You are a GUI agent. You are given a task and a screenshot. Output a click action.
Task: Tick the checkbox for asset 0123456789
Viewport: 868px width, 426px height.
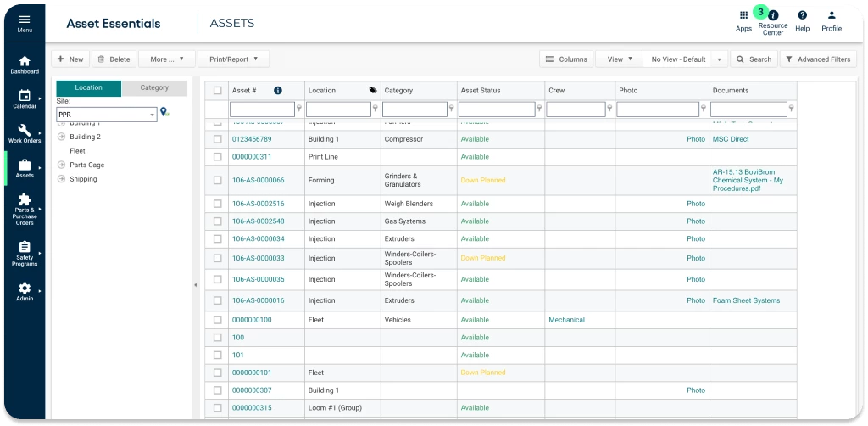point(218,139)
